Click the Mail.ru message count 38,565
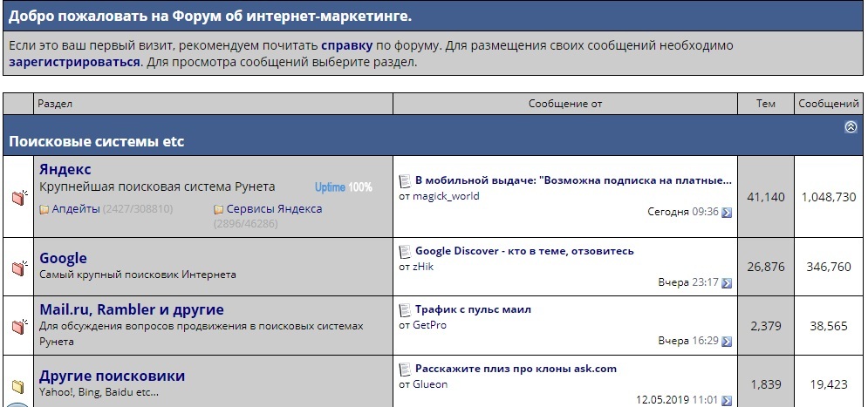The width and height of the screenshot is (868, 407). (829, 326)
